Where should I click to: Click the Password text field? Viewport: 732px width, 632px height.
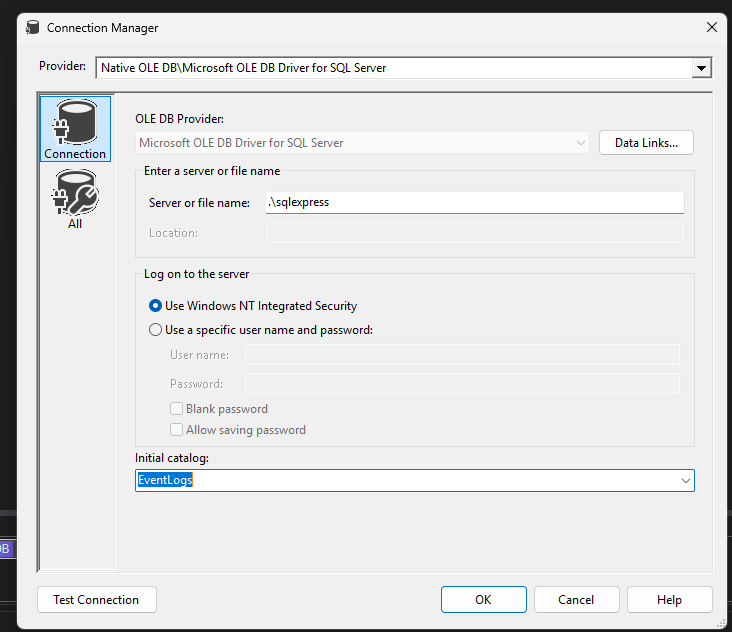[x=462, y=383]
